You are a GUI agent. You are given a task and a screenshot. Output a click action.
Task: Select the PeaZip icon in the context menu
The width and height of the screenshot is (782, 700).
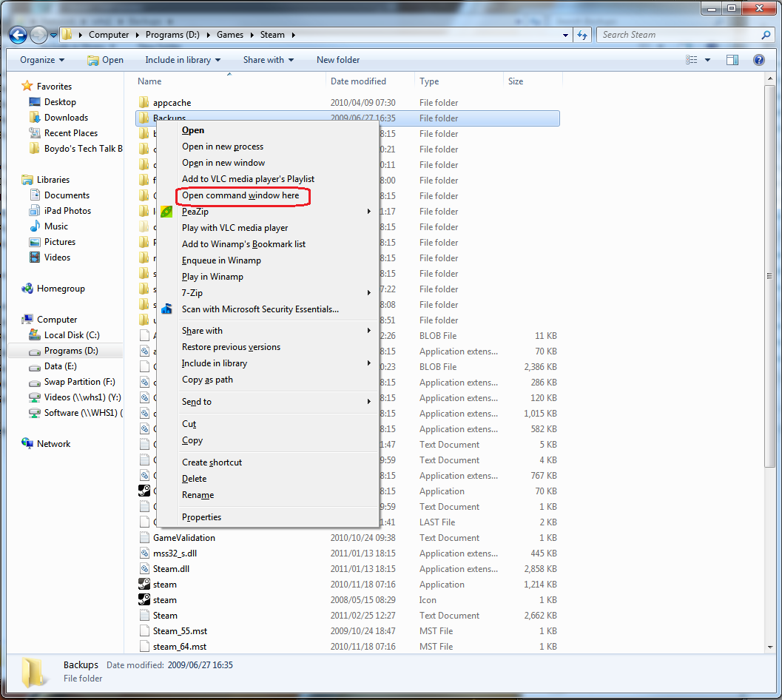[x=167, y=212]
